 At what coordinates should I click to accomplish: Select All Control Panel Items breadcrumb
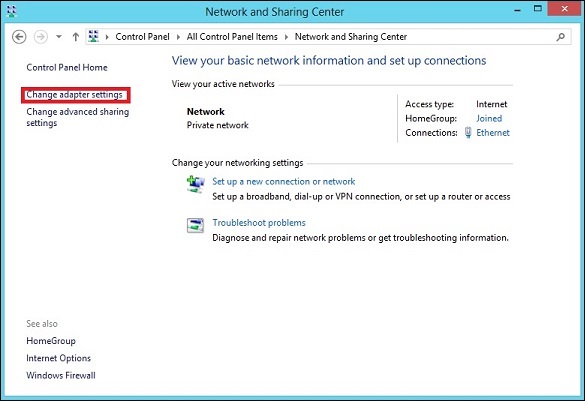click(232, 37)
